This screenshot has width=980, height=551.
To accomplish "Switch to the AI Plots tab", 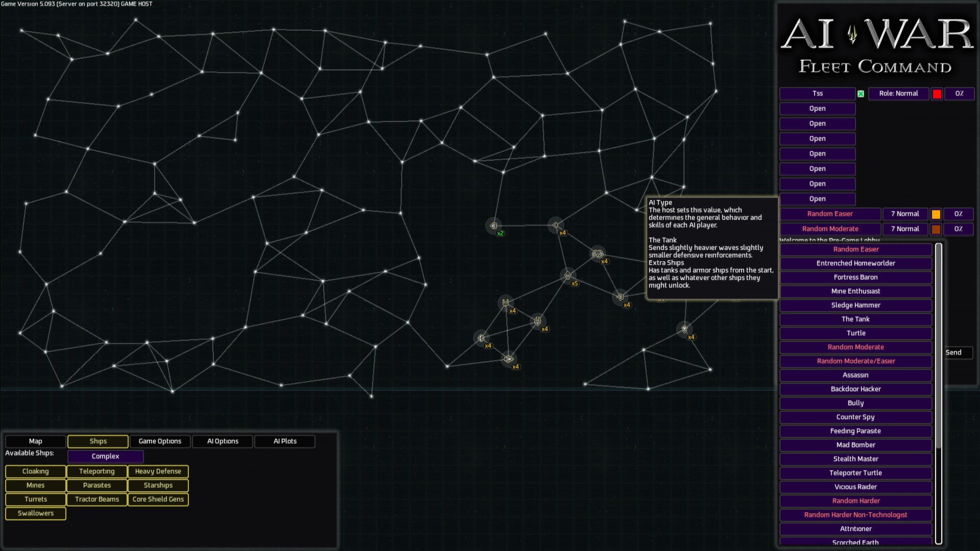I will pyautogui.click(x=284, y=441).
